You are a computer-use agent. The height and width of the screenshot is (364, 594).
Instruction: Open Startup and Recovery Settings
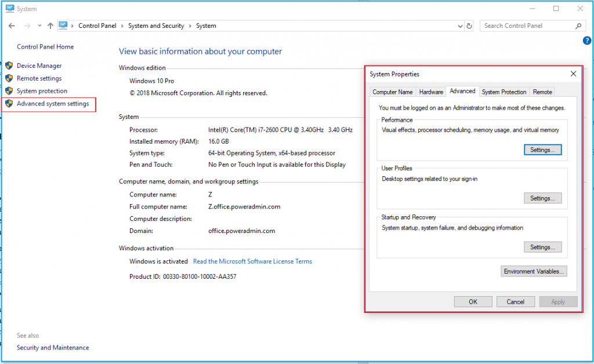(542, 247)
